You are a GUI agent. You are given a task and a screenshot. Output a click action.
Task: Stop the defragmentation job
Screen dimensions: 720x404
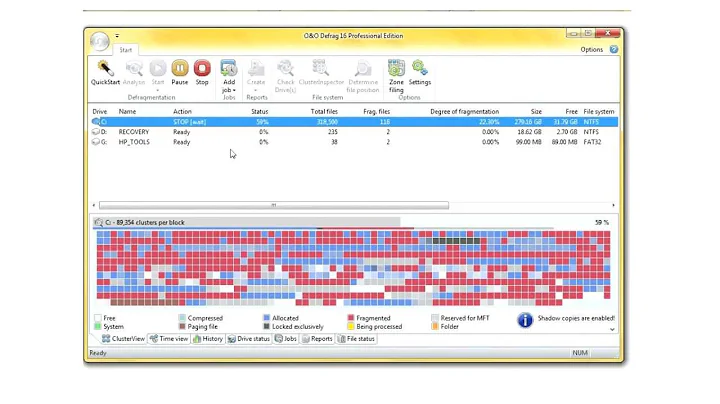click(x=202, y=68)
